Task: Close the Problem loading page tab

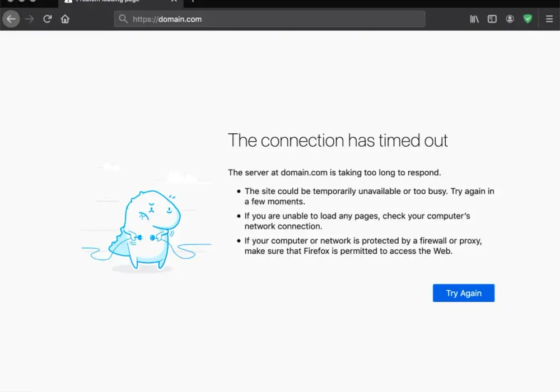Action: pos(174,1)
